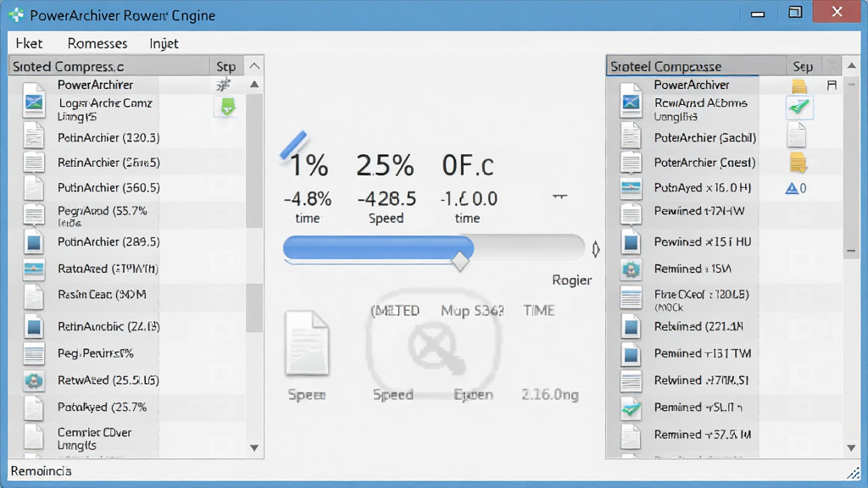Click the progress bar diamond handle
Image resolution: width=868 pixels, height=488 pixels.
pos(459,261)
